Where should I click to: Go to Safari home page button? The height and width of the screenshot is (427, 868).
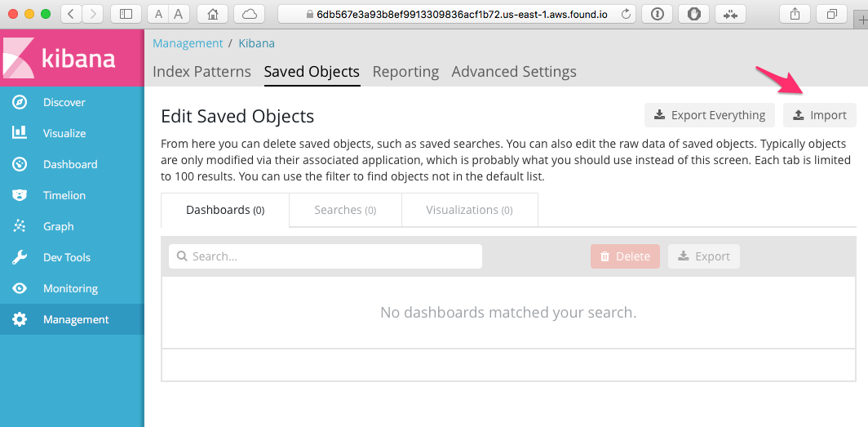coord(212,15)
